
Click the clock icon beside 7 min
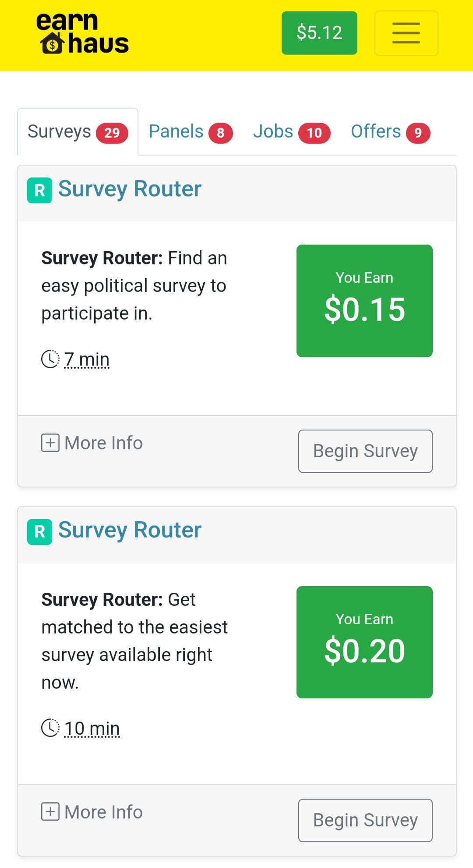click(x=50, y=359)
